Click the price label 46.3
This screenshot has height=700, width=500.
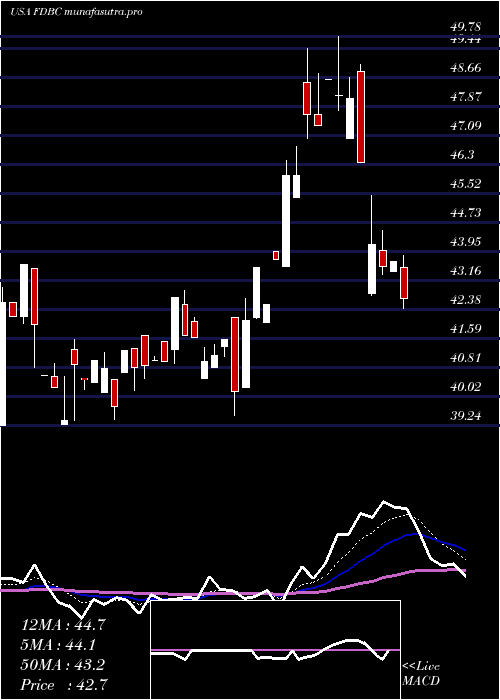pyautogui.click(x=462, y=155)
